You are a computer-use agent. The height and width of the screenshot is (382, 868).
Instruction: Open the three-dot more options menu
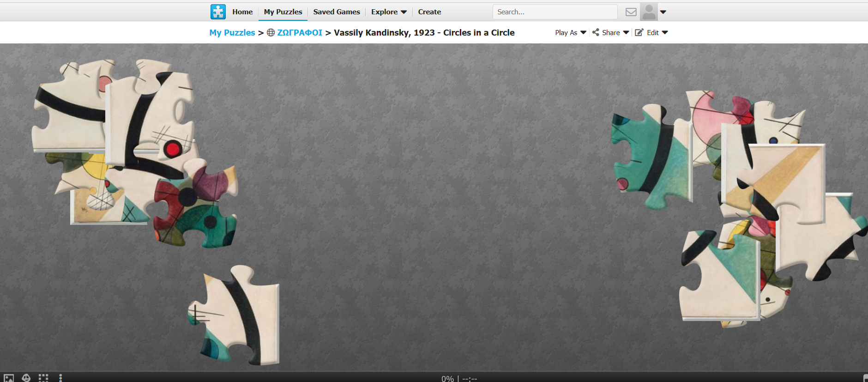(x=60, y=378)
